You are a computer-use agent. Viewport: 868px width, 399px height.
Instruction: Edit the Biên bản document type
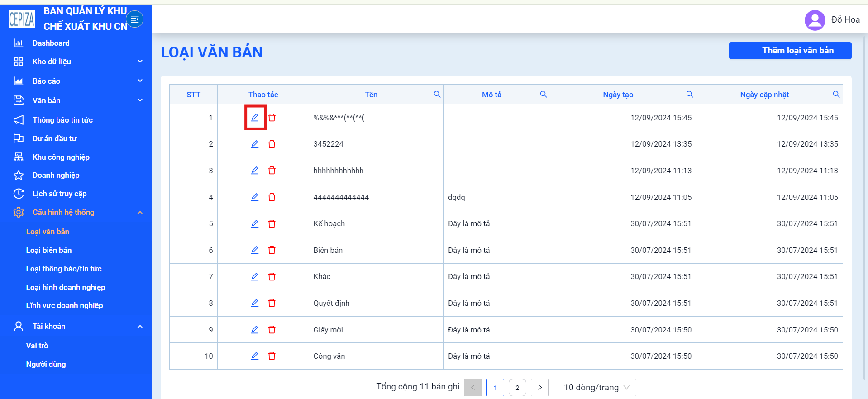coord(255,250)
